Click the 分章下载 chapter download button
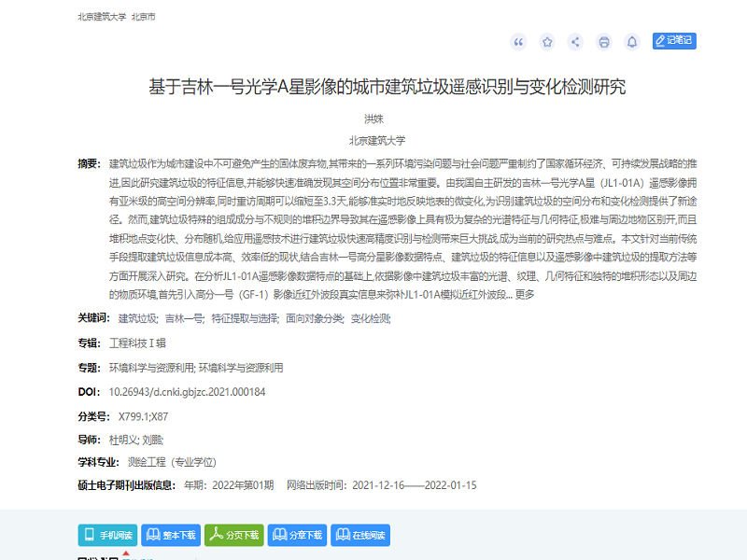747x560 pixels. pyautogui.click(x=297, y=535)
